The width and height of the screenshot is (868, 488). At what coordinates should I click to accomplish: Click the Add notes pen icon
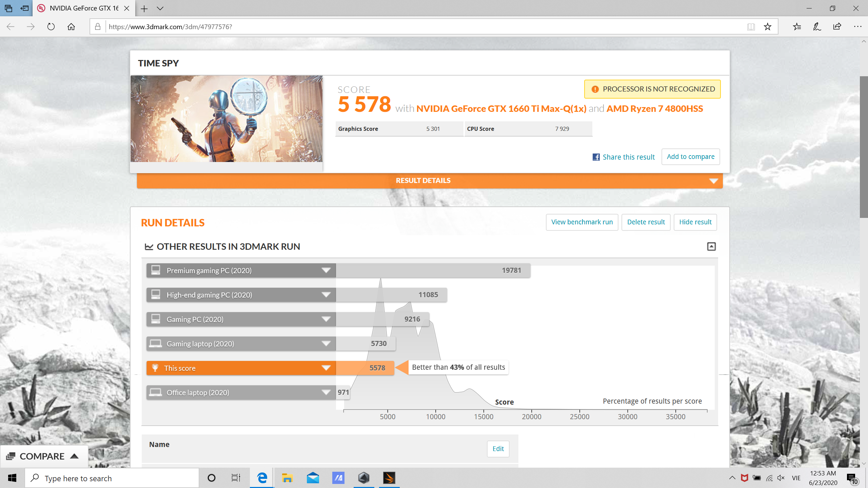pos(817,27)
